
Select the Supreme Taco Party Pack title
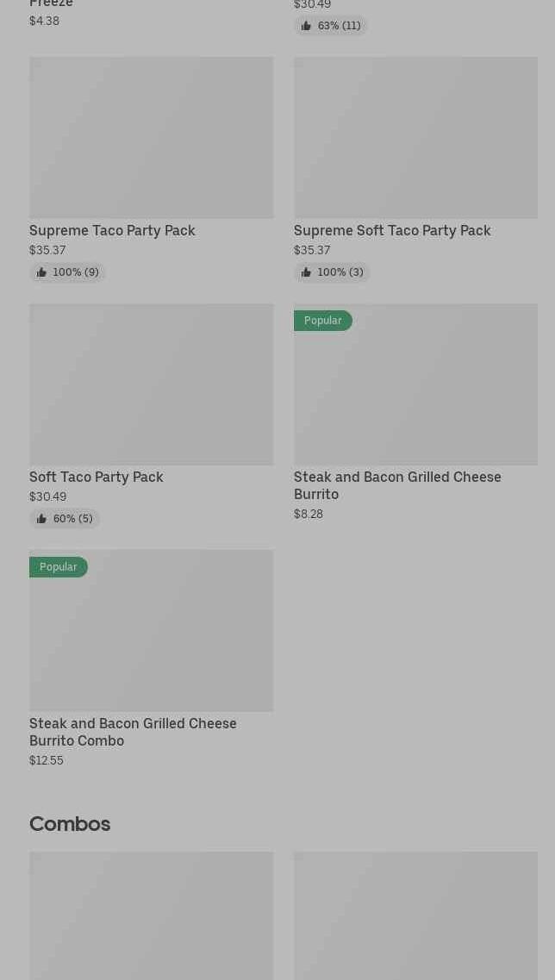coord(112,230)
